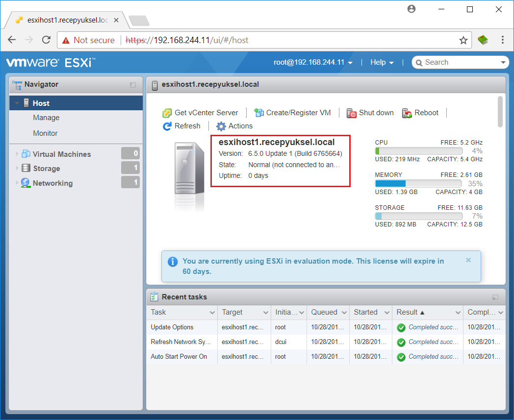The image size is (514, 420).
Task: Open the Update Options completed result link
Action: tap(433, 327)
